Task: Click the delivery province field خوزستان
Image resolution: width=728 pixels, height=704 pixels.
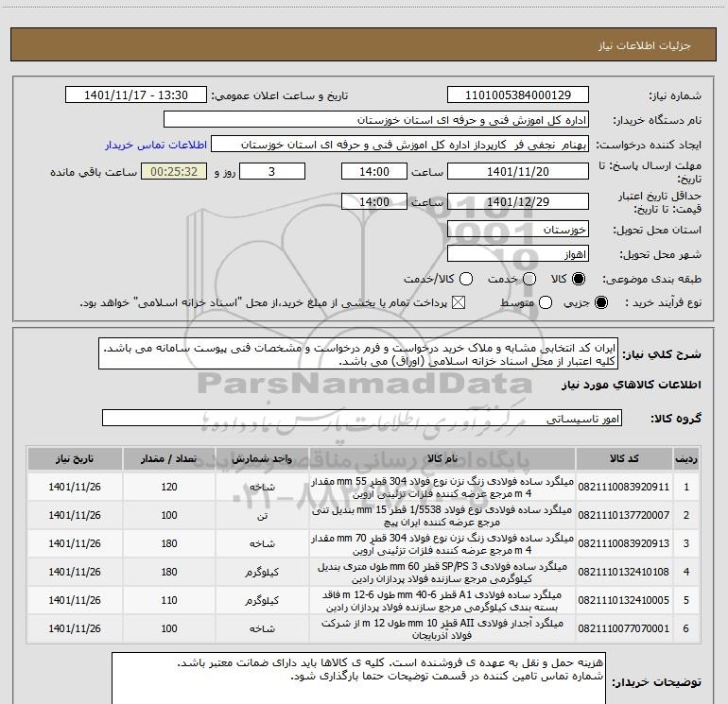Action: [518, 230]
